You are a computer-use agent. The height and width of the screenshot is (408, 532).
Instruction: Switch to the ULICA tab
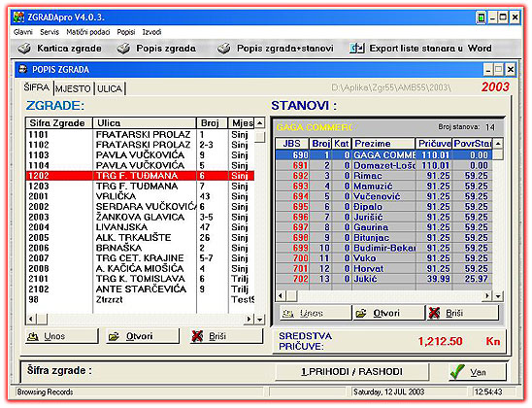coord(110,88)
